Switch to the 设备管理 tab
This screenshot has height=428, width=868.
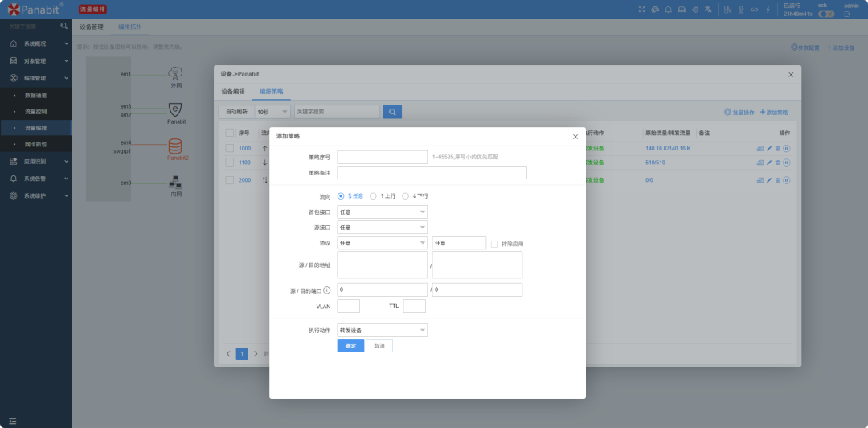coord(92,27)
